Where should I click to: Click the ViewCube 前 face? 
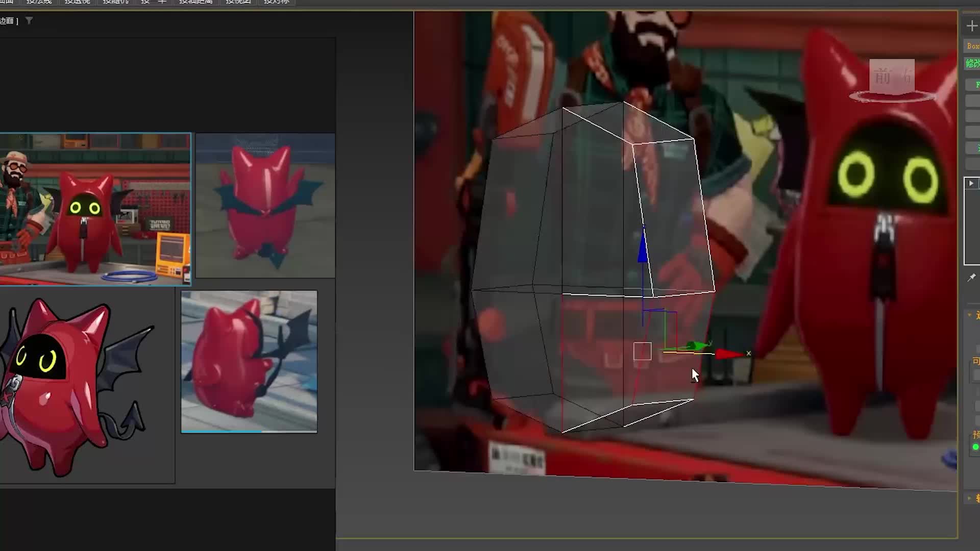[883, 77]
